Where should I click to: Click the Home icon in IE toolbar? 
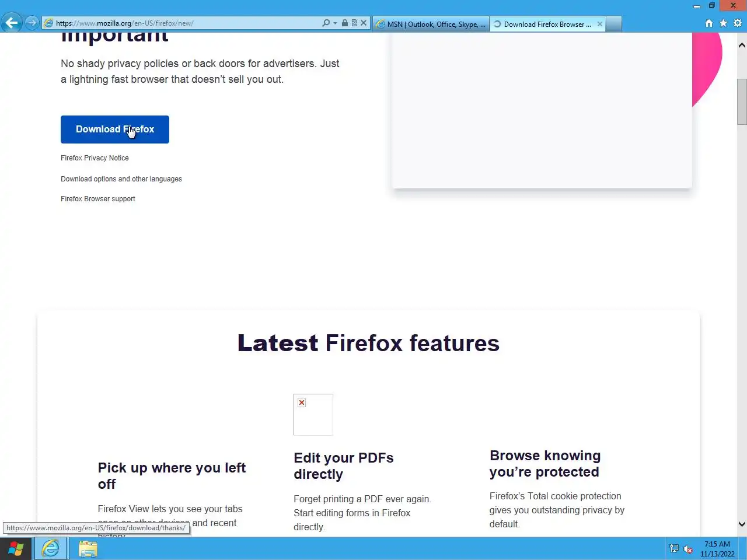coord(709,23)
